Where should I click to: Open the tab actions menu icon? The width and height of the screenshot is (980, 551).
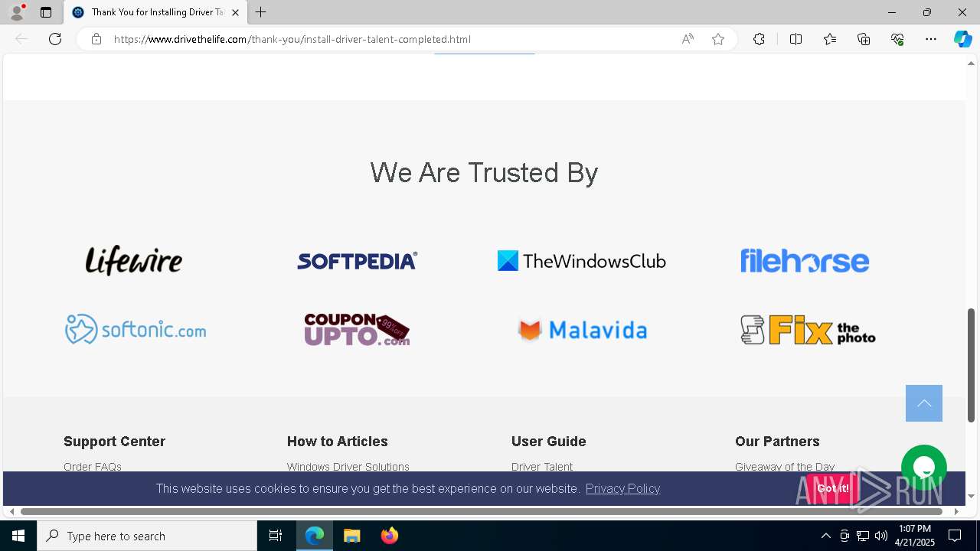point(46,12)
